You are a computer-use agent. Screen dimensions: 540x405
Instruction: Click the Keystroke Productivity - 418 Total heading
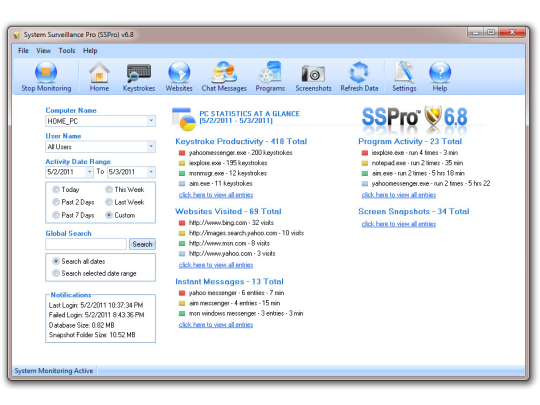point(241,142)
